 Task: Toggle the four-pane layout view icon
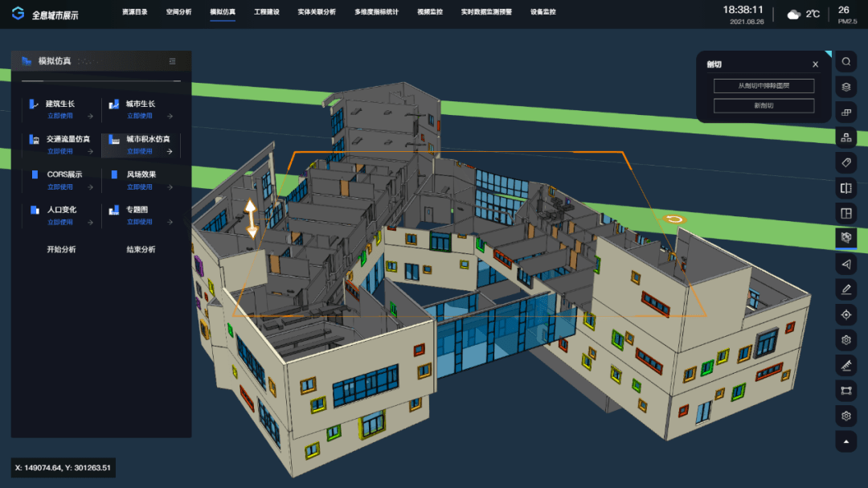click(x=845, y=213)
